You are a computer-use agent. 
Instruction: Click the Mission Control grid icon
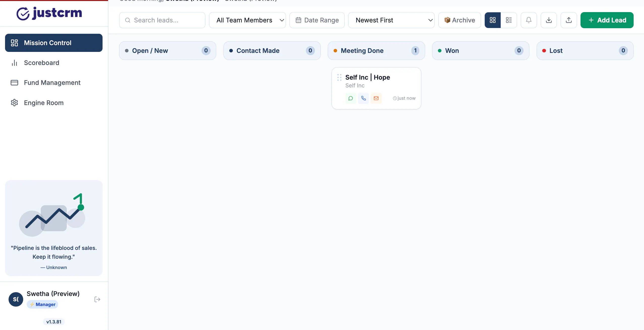[x=14, y=43]
